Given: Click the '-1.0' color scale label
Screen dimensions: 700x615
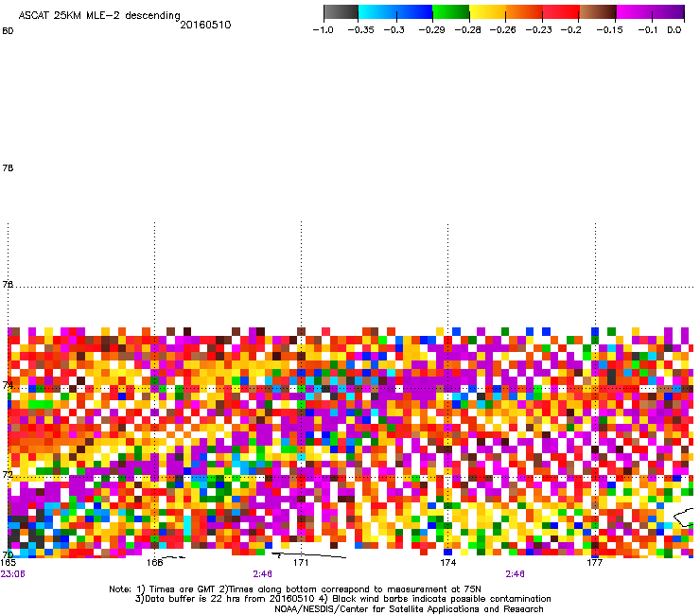Looking at the screenshot, I should (324, 30).
